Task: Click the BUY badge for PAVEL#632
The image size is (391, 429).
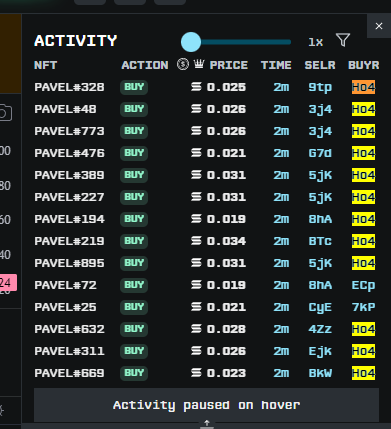Action: (134, 329)
